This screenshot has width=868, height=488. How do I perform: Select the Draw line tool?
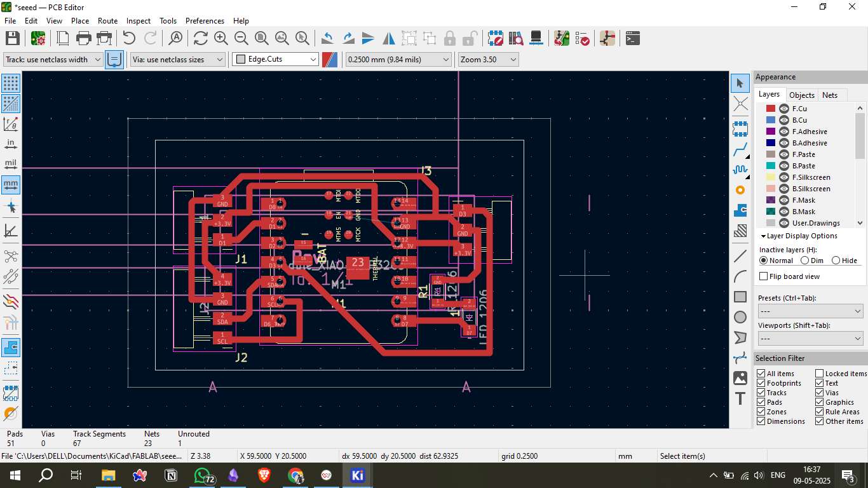(740, 256)
